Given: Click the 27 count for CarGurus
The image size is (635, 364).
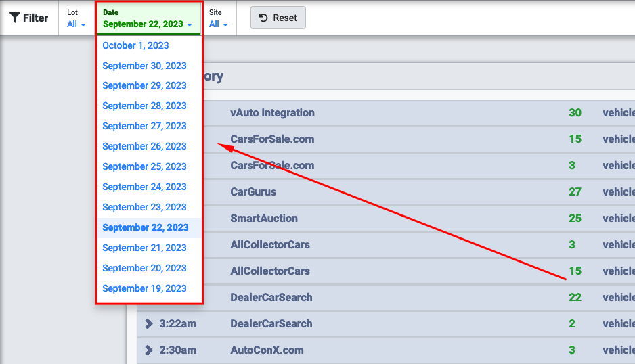Looking at the screenshot, I should (575, 191).
